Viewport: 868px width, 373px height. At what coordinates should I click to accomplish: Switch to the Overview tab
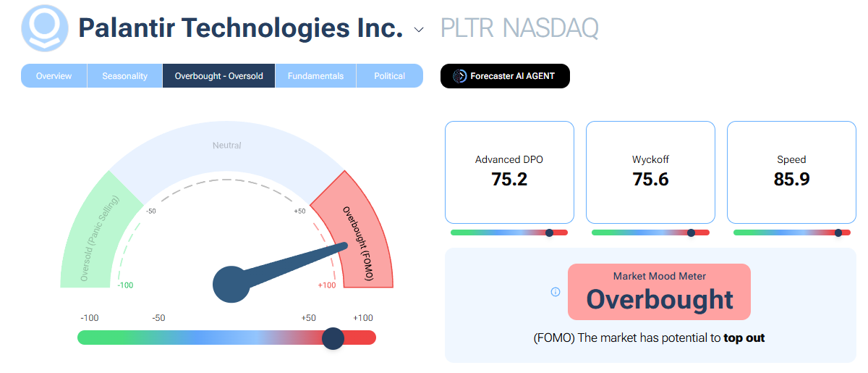[54, 76]
